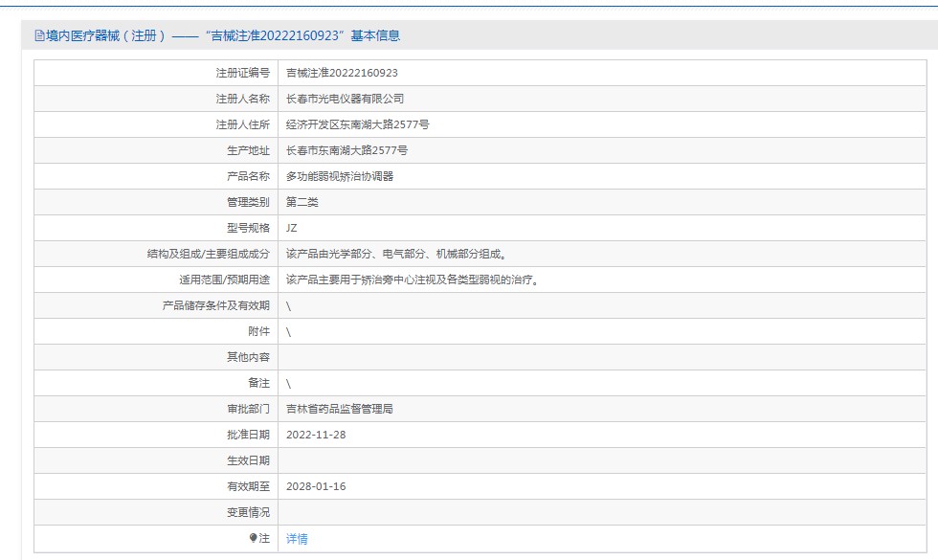Viewport: 938px width, 560px height.
Task: Select registration number value 吉械注准20222160923
Action: pos(342,73)
